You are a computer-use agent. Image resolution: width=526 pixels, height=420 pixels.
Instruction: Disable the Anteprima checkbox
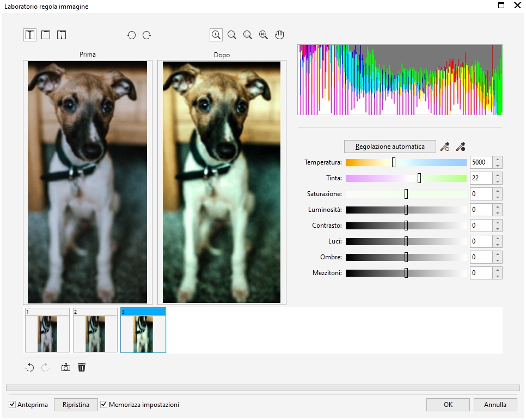13,405
